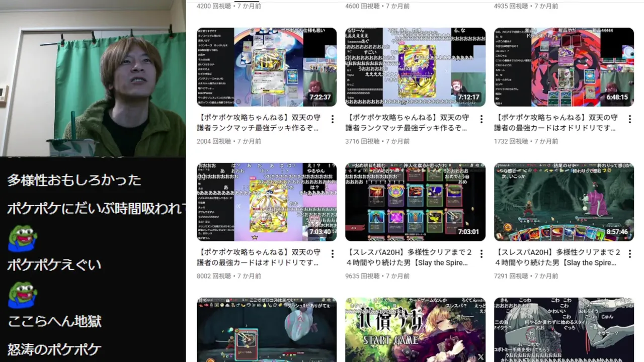Click the streamer webcam feed
The image size is (644, 362).
point(93,78)
